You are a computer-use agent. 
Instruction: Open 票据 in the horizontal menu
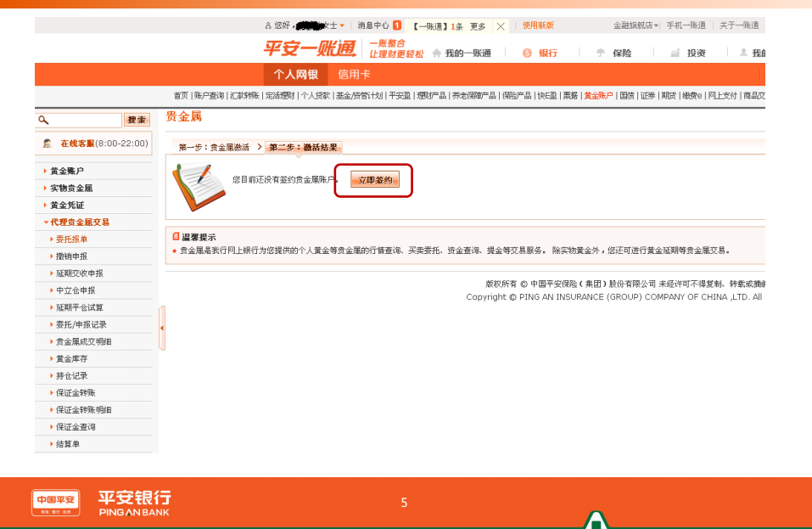(x=570, y=95)
